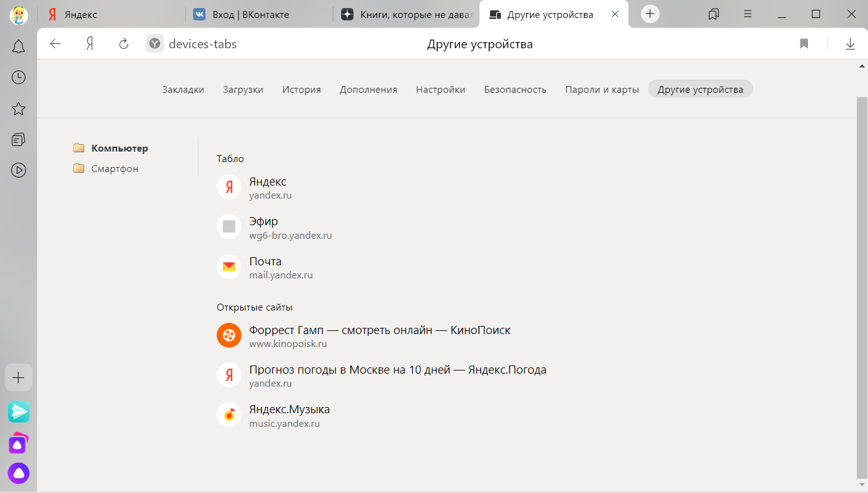Open history clock icon in sidebar
The image size is (868, 493).
tap(19, 77)
